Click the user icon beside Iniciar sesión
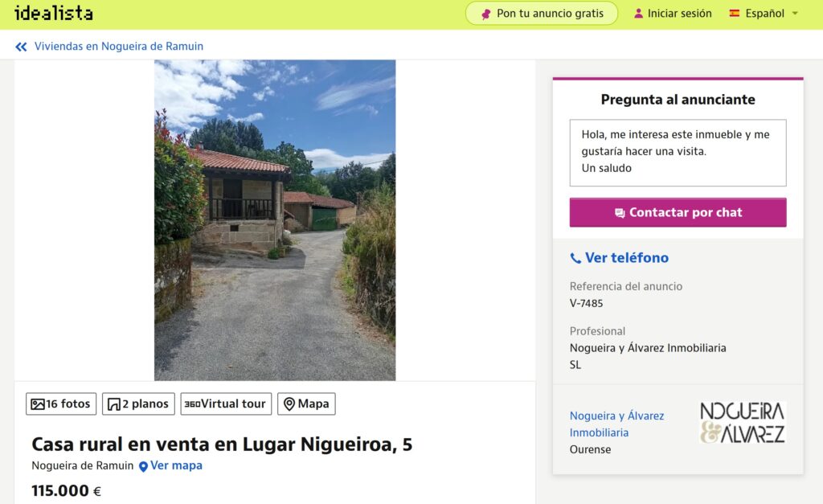Viewport: 823px width, 504px height. (638, 14)
